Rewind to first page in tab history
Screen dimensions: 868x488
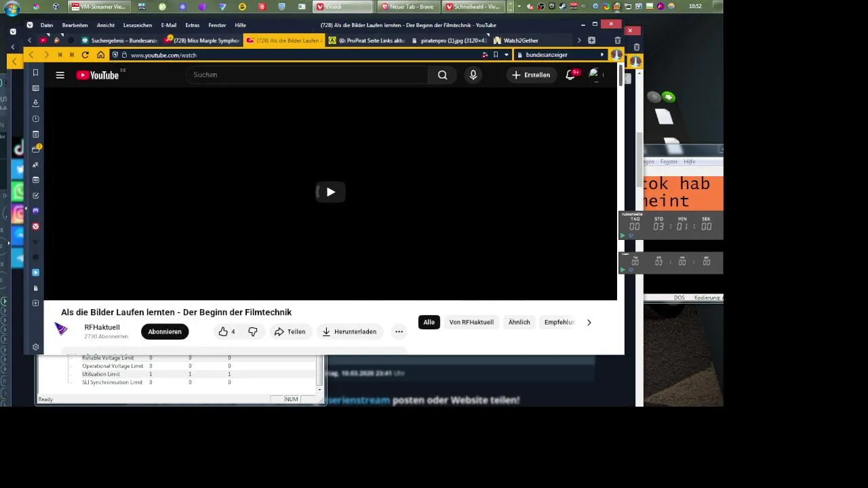pyautogui.click(x=60, y=55)
